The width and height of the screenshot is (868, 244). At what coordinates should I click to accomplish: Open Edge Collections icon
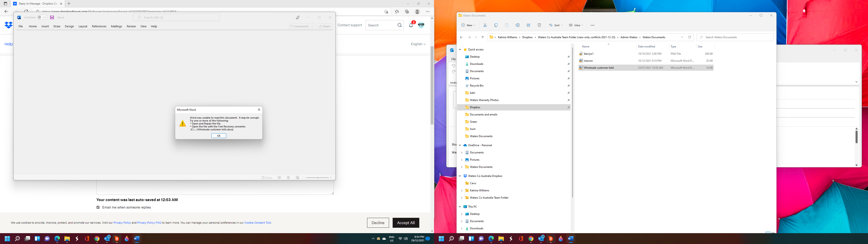pyautogui.click(x=407, y=12)
